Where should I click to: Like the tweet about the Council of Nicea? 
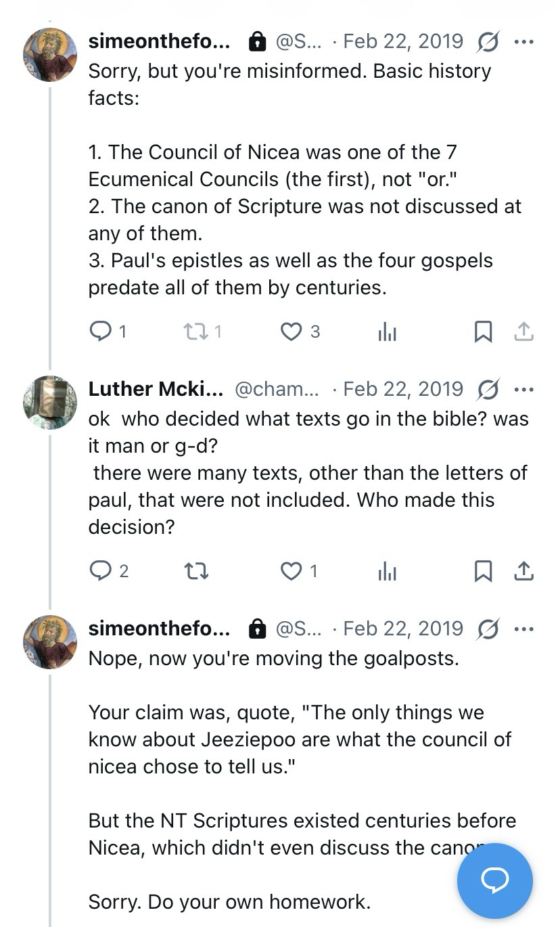click(291, 331)
